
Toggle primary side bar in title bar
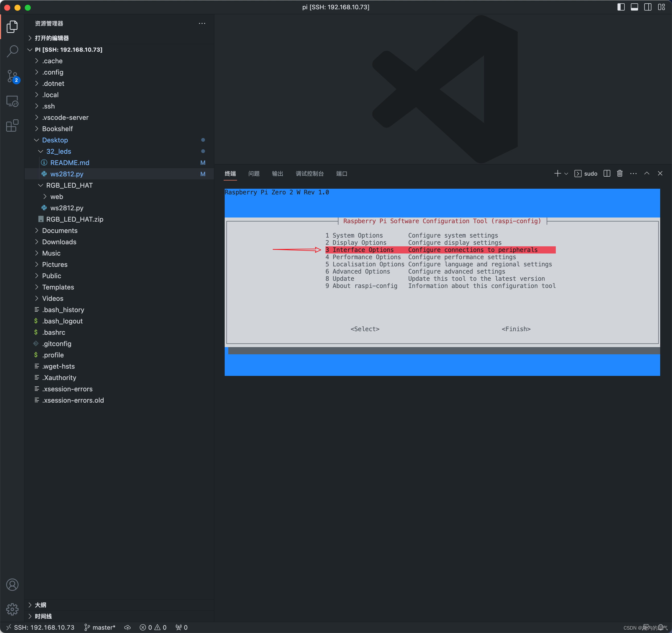tap(621, 7)
